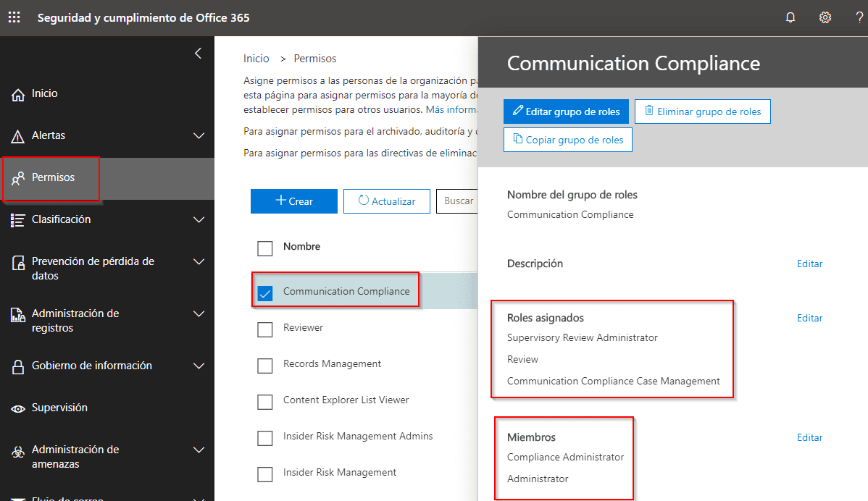Click Copiar grupo de roles button
This screenshot has width=868, height=501.
(568, 139)
